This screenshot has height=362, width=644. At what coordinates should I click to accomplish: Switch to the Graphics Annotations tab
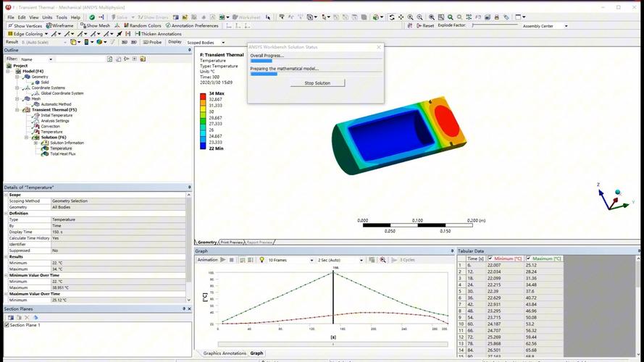tap(225, 353)
